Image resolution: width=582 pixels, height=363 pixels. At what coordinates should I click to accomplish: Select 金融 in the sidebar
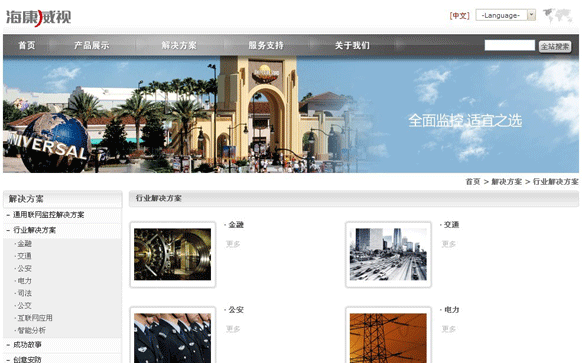(x=24, y=243)
